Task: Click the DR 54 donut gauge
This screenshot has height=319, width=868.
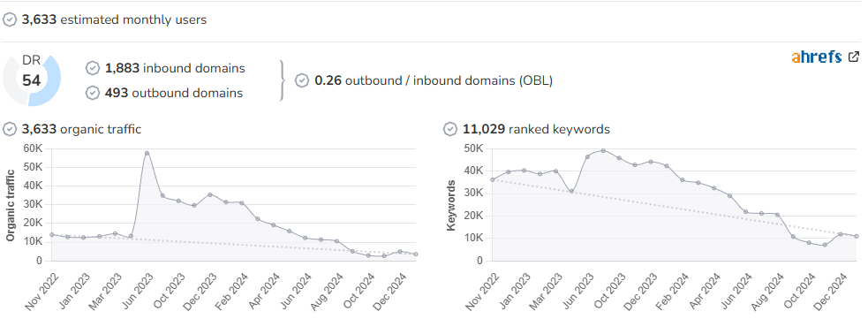Action: point(32,80)
